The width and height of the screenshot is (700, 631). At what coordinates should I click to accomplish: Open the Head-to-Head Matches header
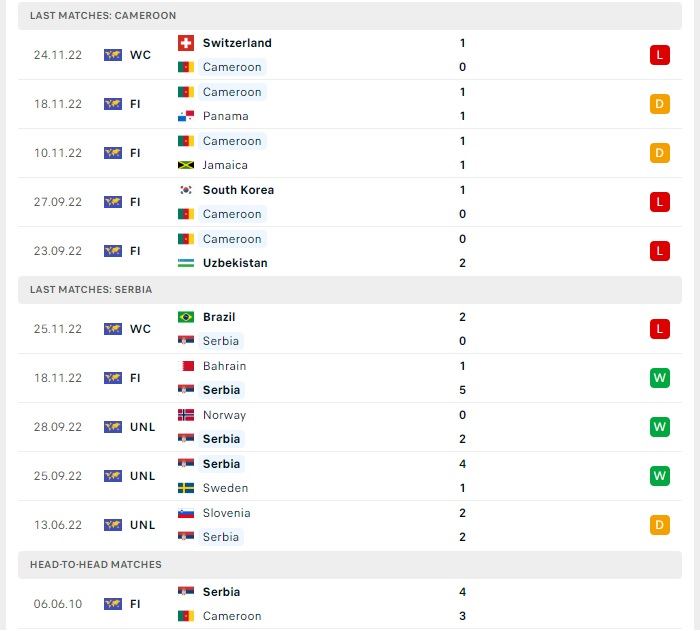(350, 565)
